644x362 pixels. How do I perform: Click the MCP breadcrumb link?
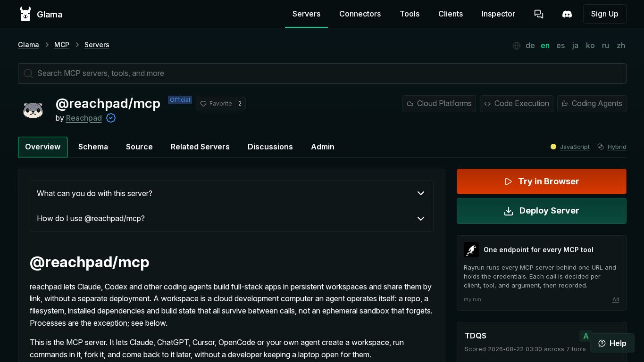click(x=62, y=45)
